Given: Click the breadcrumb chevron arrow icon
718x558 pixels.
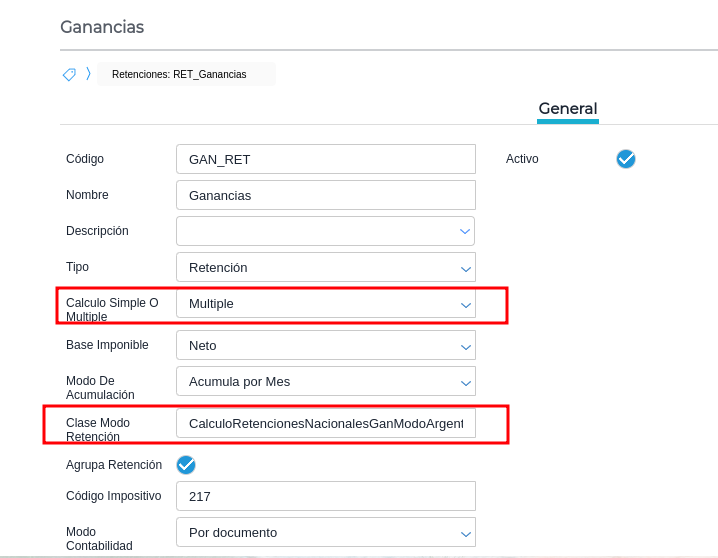Looking at the screenshot, I should [88, 74].
